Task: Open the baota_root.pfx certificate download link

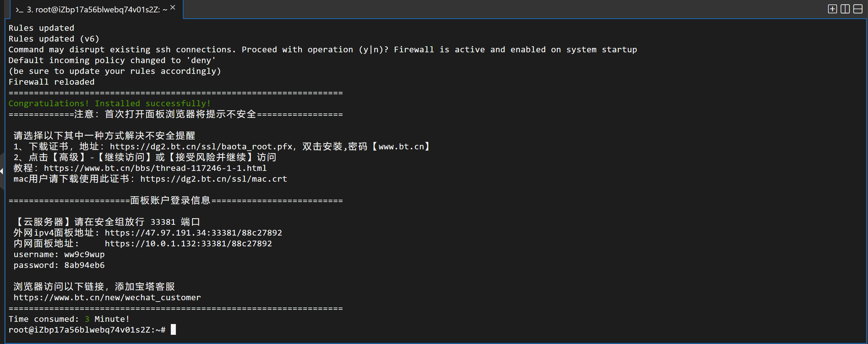Action: pyautogui.click(x=201, y=147)
